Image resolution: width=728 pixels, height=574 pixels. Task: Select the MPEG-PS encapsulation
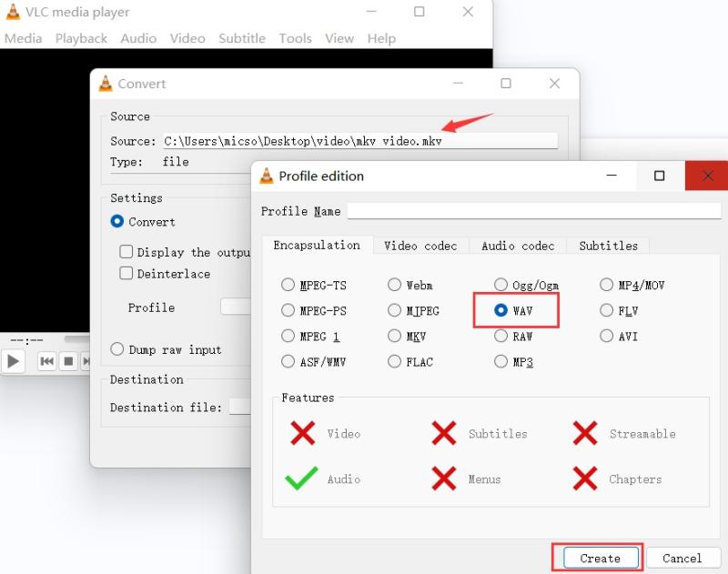click(x=288, y=310)
